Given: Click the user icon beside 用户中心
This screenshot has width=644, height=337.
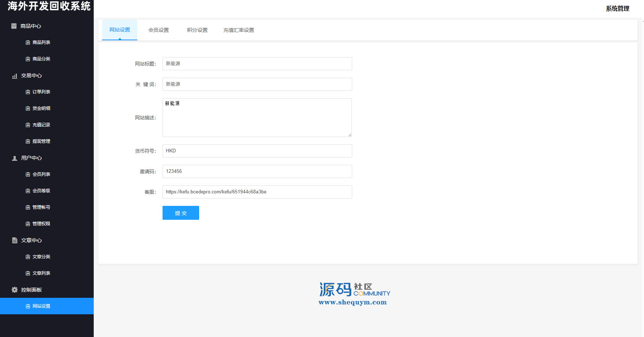Looking at the screenshot, I should pyautogui.click(x=15, y=158).
